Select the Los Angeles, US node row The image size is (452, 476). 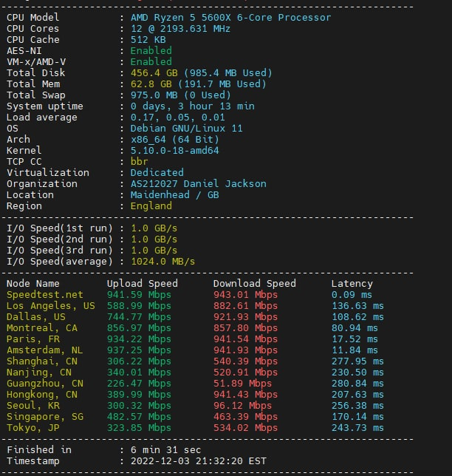pos(50,305)
